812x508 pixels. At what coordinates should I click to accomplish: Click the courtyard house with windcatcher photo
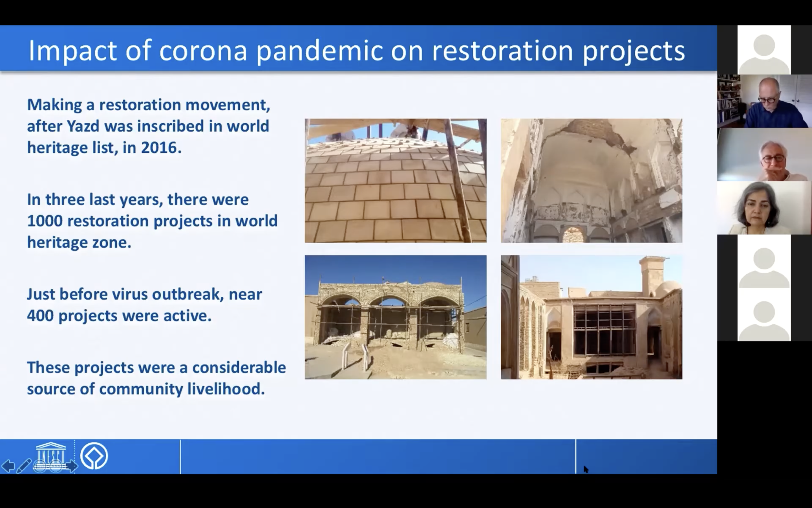(591, 317)
